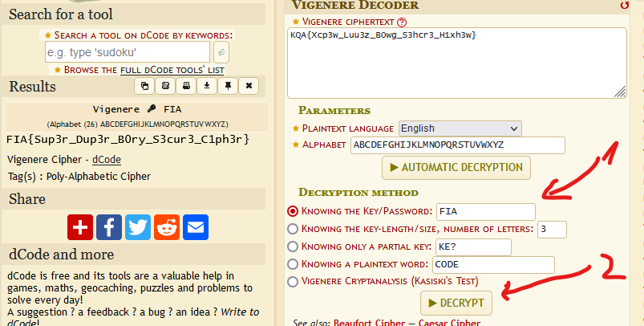This screenshot has height=326, width=644.
Task: Open the ciphertext help question-mark icon
Action: tap(402, 22)
